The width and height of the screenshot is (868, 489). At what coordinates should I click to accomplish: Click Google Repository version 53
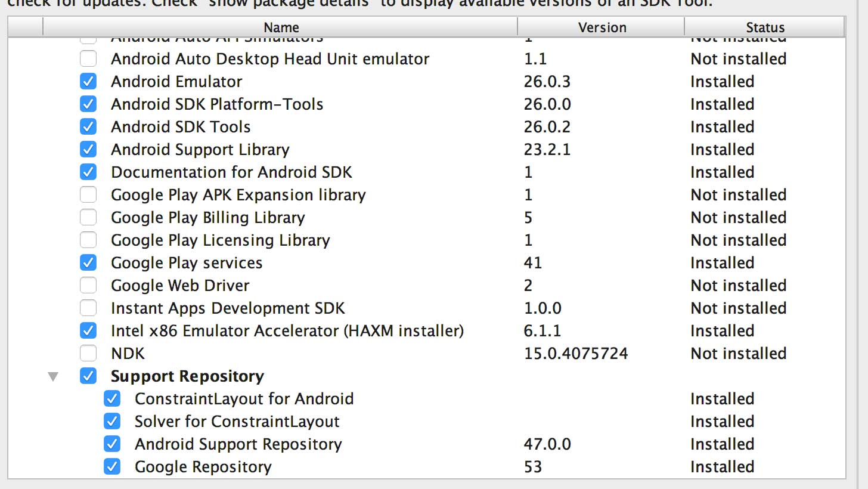[x=533, y=467]
